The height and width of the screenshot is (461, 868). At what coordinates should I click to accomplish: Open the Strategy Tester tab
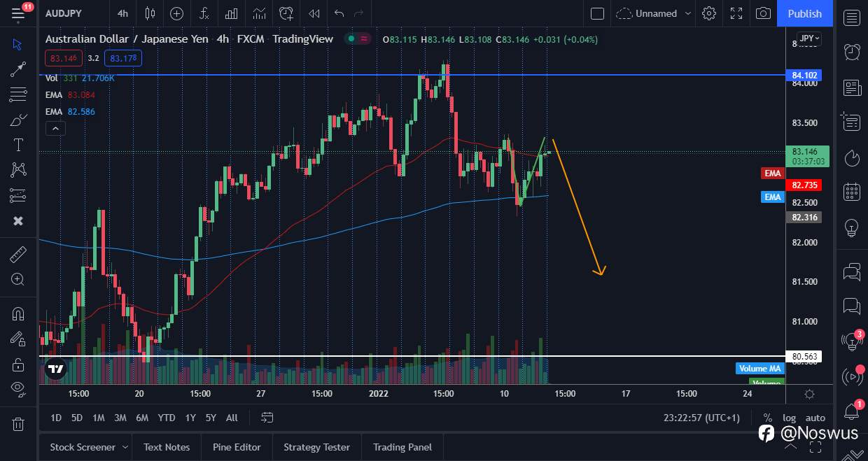pyautogui.click(x=316, y=446)
